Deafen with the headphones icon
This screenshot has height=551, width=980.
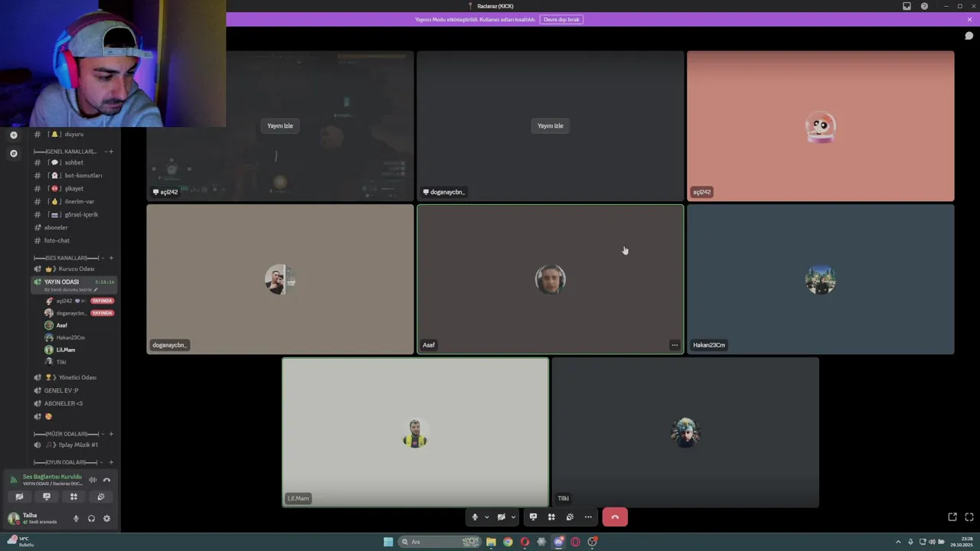91,518
